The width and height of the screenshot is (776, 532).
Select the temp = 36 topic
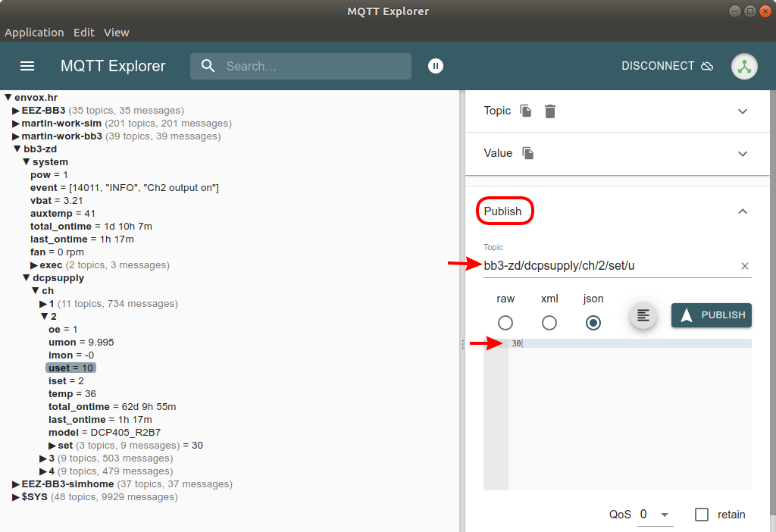pyautogui.click(x=72, y=394)
